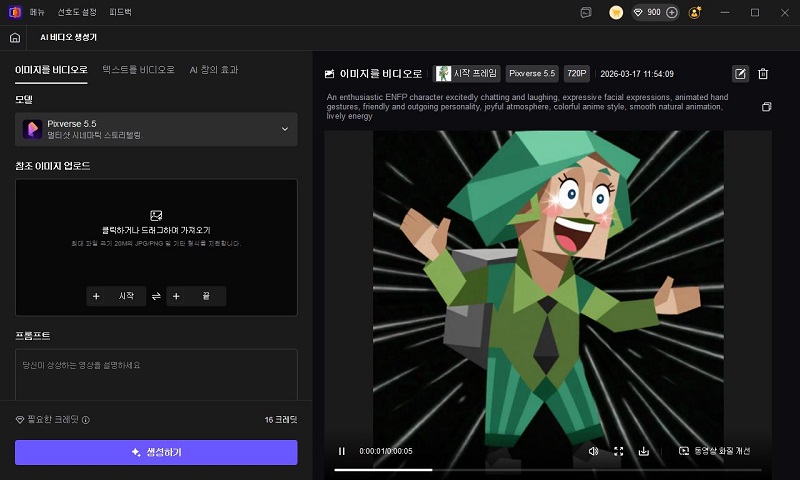This screenshot has height=480, width=800.
Task: Copy the prompt text with copy icon
Action: click(766, 107)
